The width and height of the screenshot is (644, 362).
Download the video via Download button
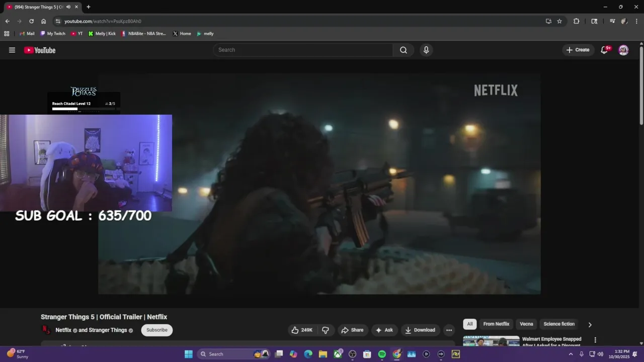(420, 330)
